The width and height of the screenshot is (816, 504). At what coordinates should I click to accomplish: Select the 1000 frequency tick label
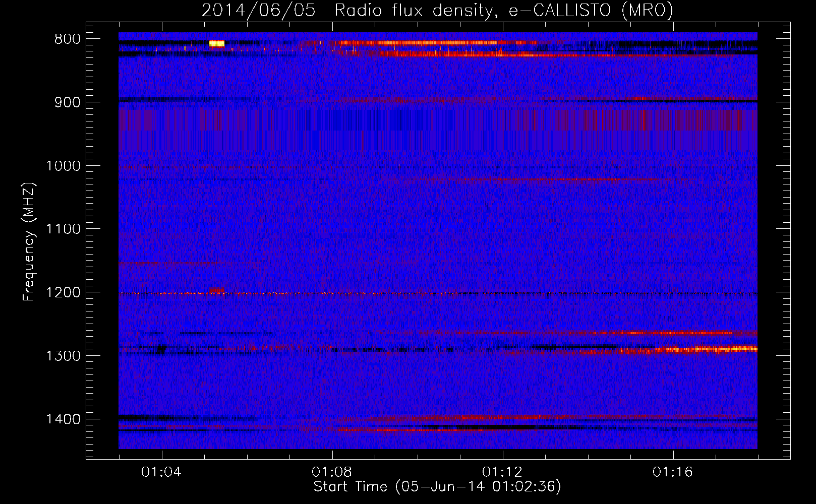coord(63,166)
